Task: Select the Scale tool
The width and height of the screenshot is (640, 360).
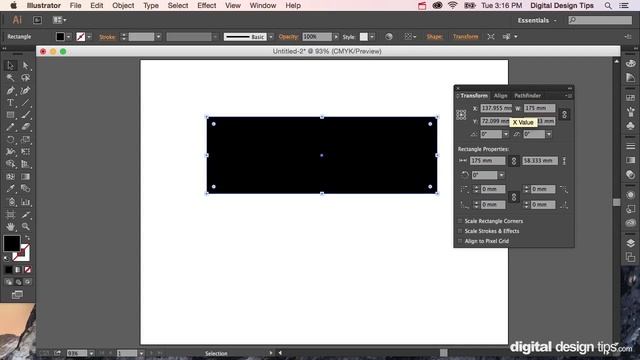Action: click(x=25, y=140)
